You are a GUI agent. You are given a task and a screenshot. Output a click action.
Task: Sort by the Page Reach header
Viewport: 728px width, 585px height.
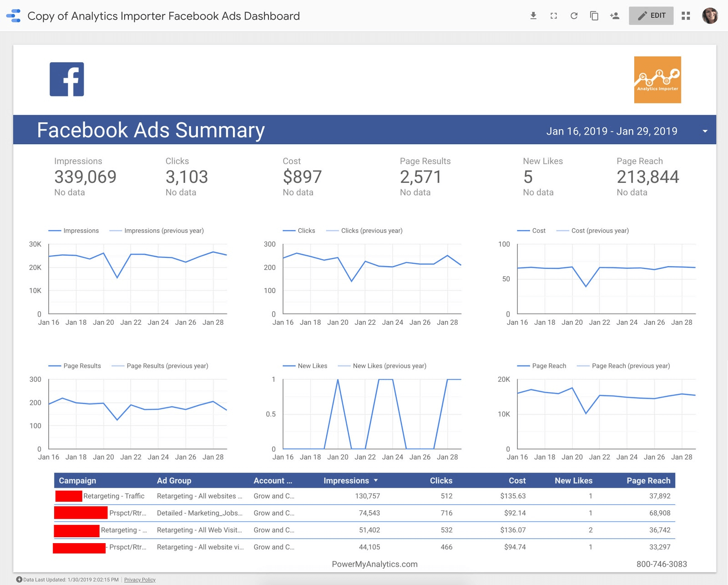pyautogui.click(x=648, y=480)
